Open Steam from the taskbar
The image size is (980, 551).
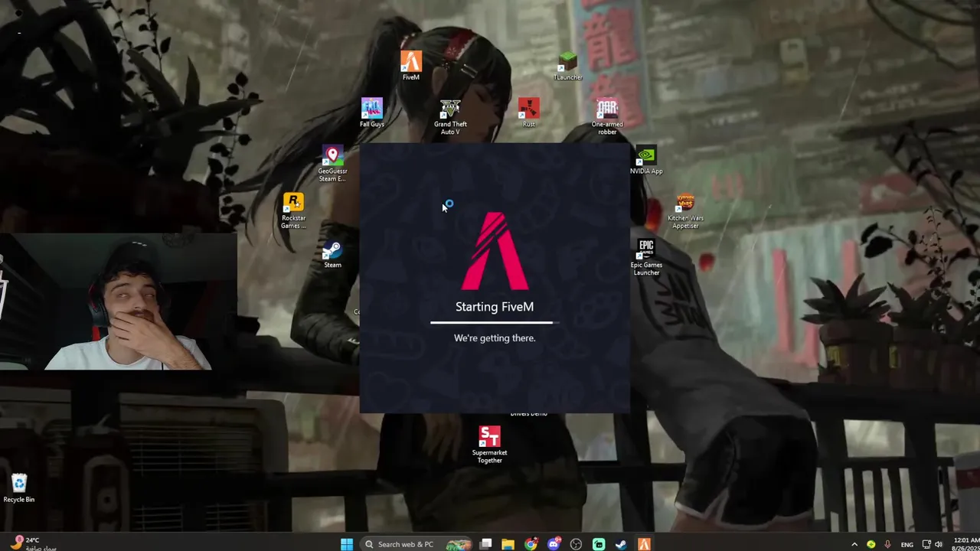621,544
